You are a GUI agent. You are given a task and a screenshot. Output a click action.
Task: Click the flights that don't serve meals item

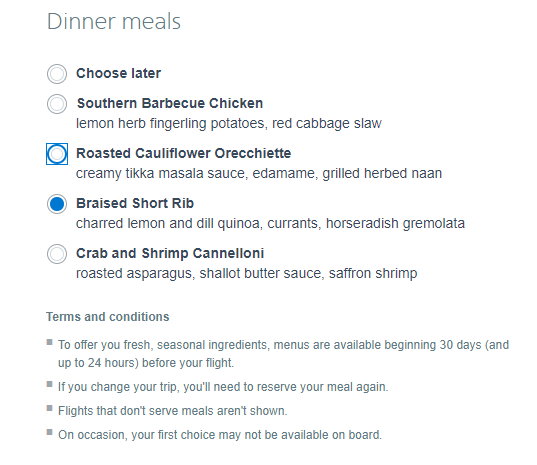point(173,411)
